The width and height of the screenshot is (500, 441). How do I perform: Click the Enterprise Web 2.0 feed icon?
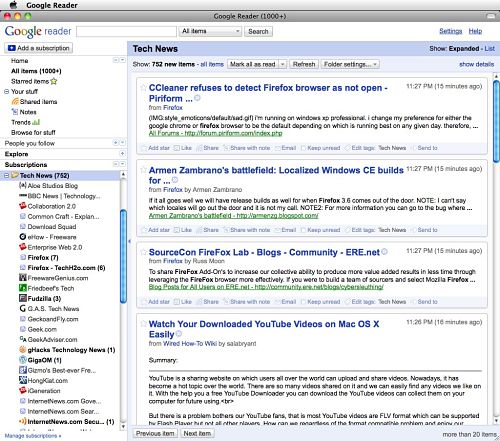pos(23,247)
